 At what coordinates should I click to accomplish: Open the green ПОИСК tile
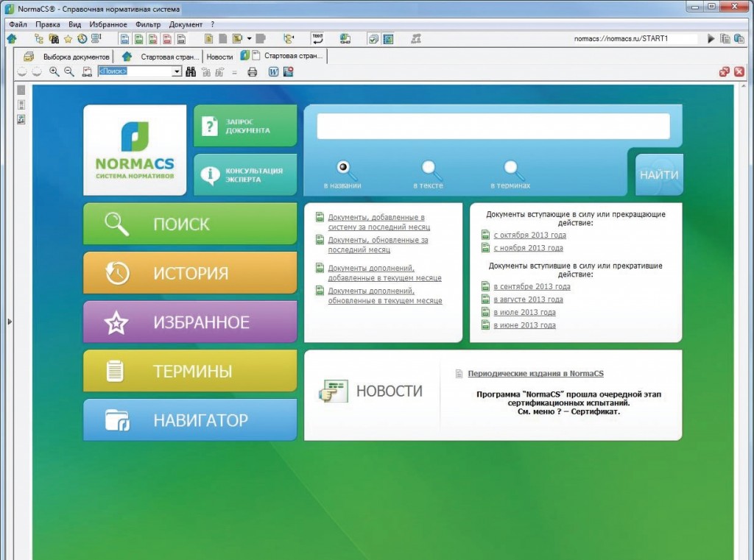tap(190, 224)
